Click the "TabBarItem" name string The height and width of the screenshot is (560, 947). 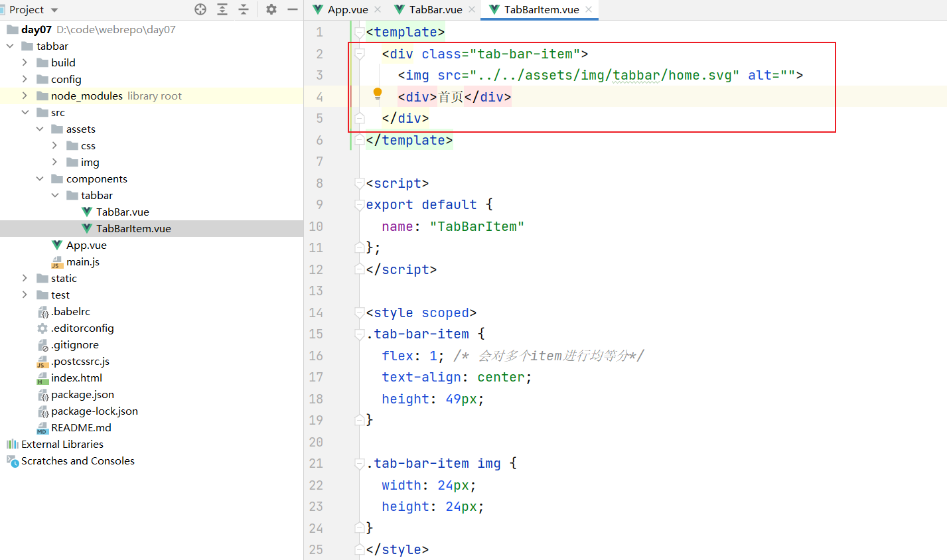[x=477, y=226]
